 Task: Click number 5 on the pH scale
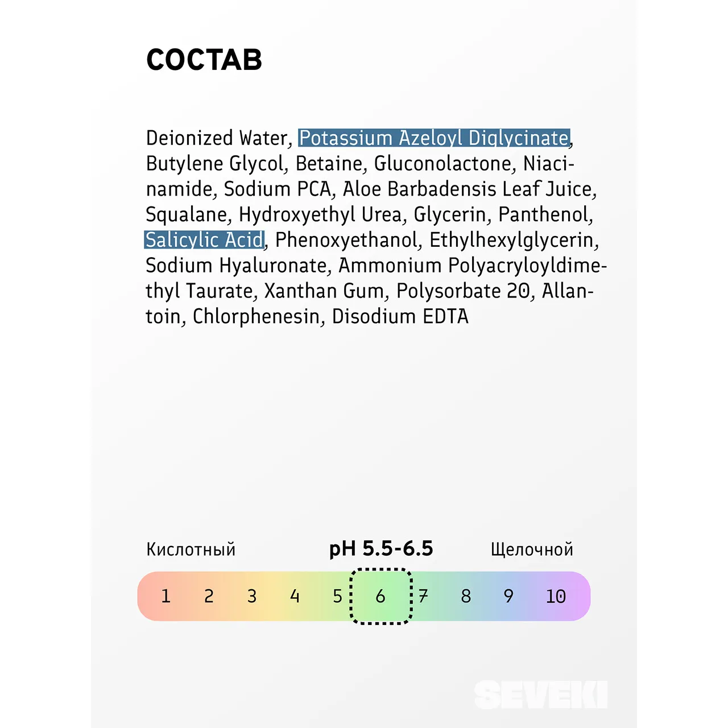(x=337, y=596)
